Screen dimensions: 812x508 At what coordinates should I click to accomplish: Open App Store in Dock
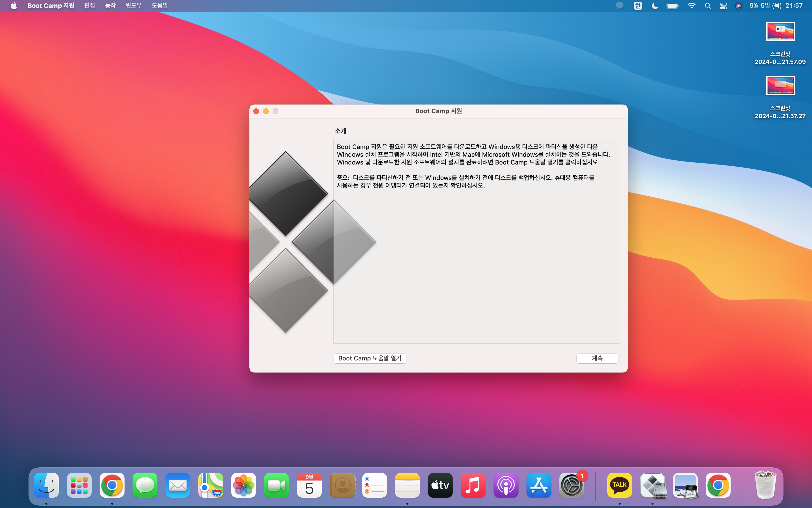[x=539, y=485]
